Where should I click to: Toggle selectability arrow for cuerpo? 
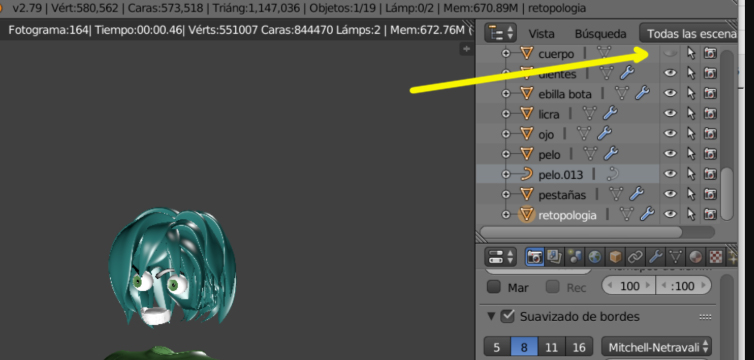click(691, 53)
